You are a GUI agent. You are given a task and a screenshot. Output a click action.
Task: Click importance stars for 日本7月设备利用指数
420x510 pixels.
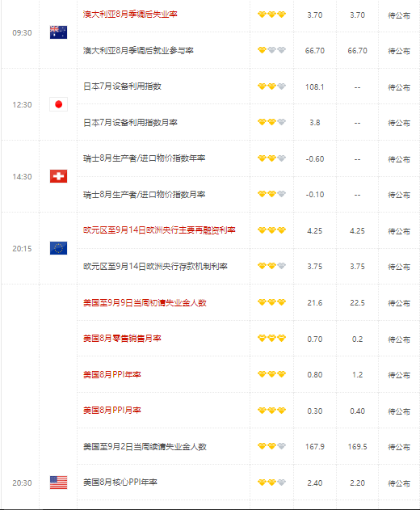[x=271, y=86]
